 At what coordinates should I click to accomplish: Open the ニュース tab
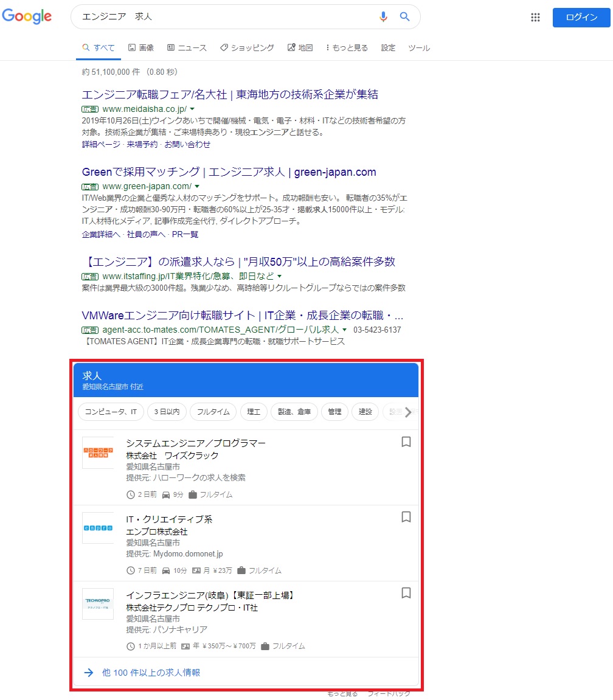(187, 48)
